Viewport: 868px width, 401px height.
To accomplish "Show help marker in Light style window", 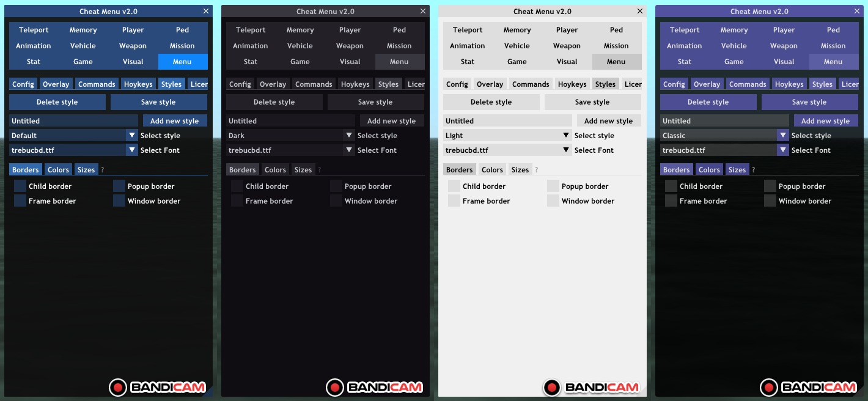I will click(536, 170).
